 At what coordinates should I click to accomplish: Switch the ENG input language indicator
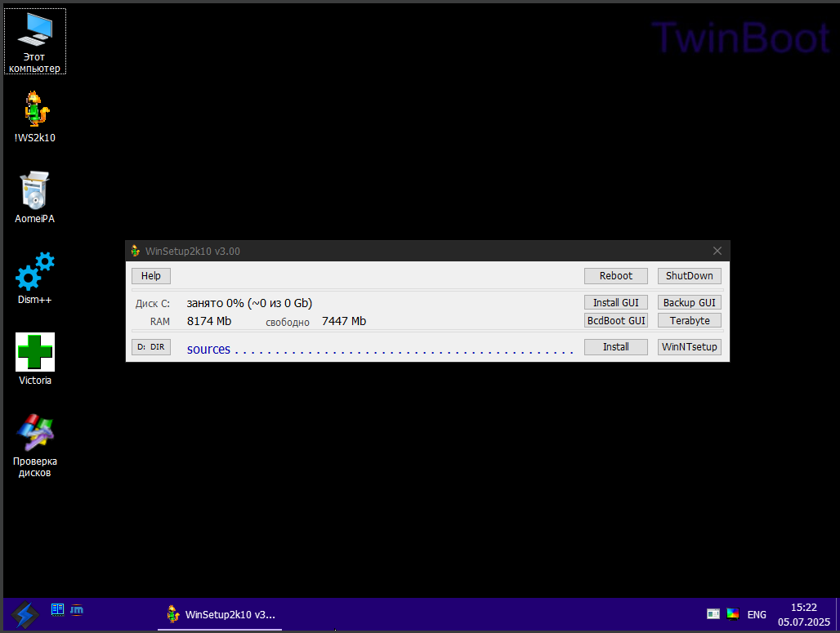tap(757, 614)
